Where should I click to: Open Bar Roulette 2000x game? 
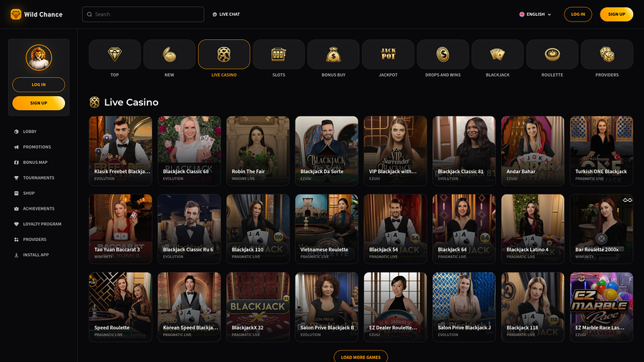(x=601, y=229)
